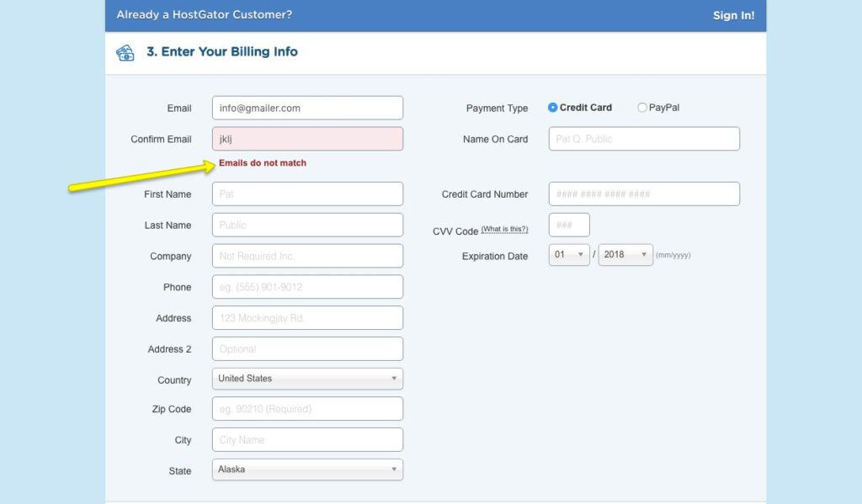The height and width of the screenshot is (504, 862).
Task: Click the Zip Code input field
Action: click(307, 409)
